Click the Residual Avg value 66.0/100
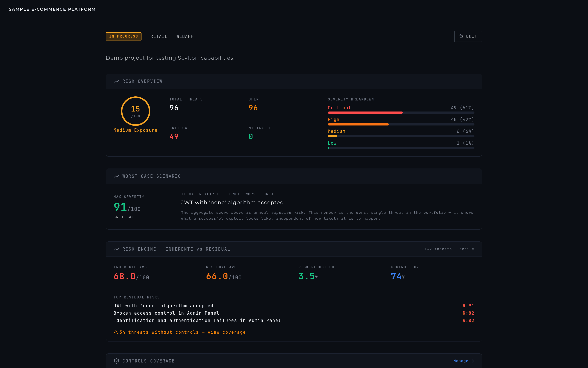The height and width of the screenshot is (368, 588). coord(224,277)
